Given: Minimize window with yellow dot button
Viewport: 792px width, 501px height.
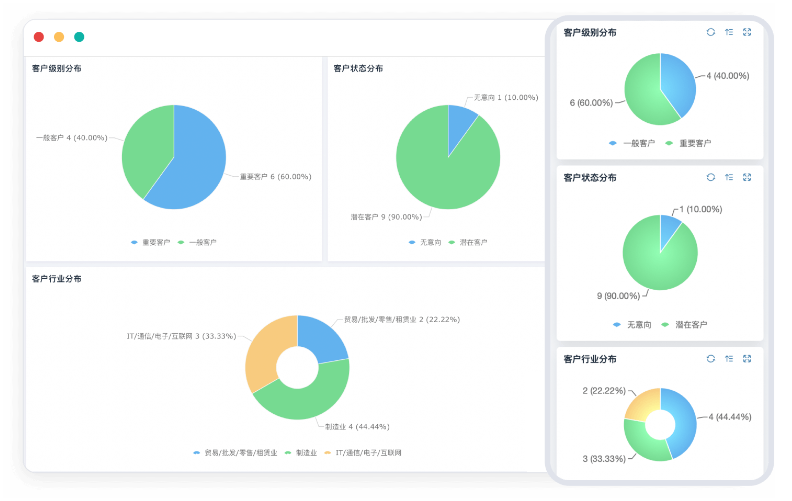Looking at the screenshot, I should pyautogui.click(x=59, y=37).
